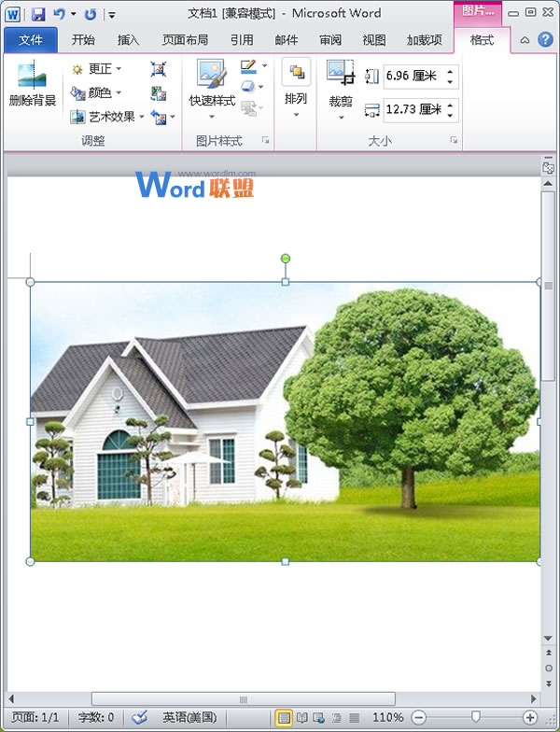Switch to the View (视图) tab

pyautogui.click(x=374, y=40)
